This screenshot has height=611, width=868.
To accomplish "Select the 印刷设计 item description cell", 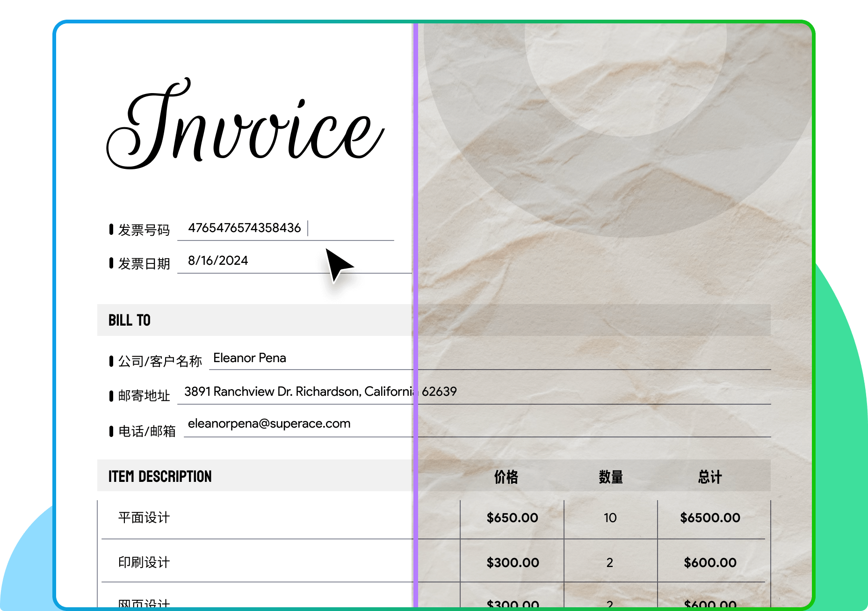I will coord(144,562).
